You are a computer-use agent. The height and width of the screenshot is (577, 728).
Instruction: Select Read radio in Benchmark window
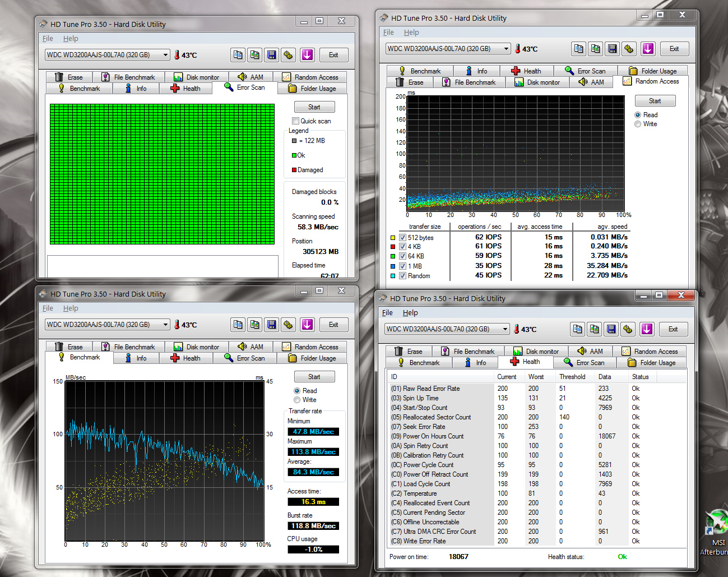pos(297,391)
